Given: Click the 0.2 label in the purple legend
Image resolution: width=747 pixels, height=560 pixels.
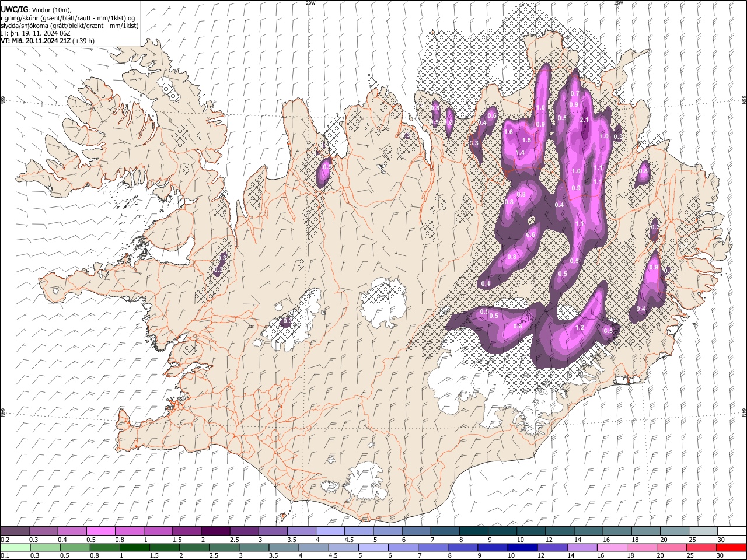Looking at the screenshot, I should (5, 540).
